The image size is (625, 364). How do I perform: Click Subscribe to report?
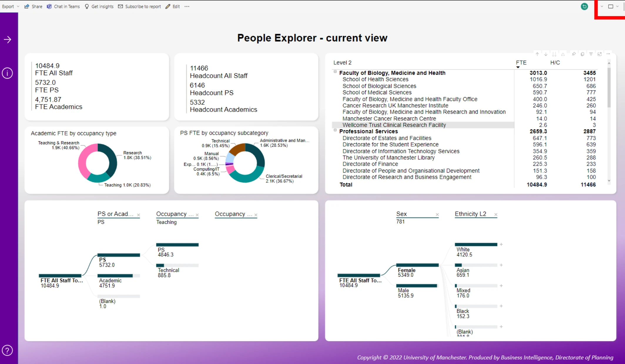139,6
